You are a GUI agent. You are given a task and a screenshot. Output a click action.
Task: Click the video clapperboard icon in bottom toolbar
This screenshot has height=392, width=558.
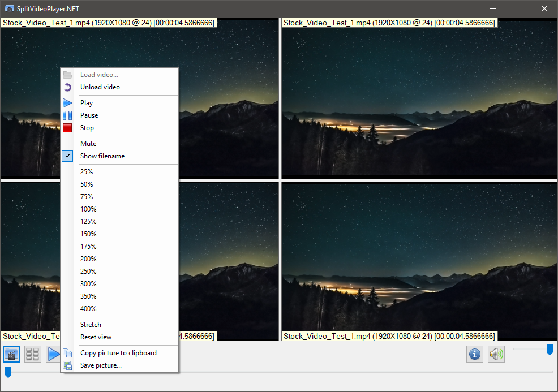11,354
